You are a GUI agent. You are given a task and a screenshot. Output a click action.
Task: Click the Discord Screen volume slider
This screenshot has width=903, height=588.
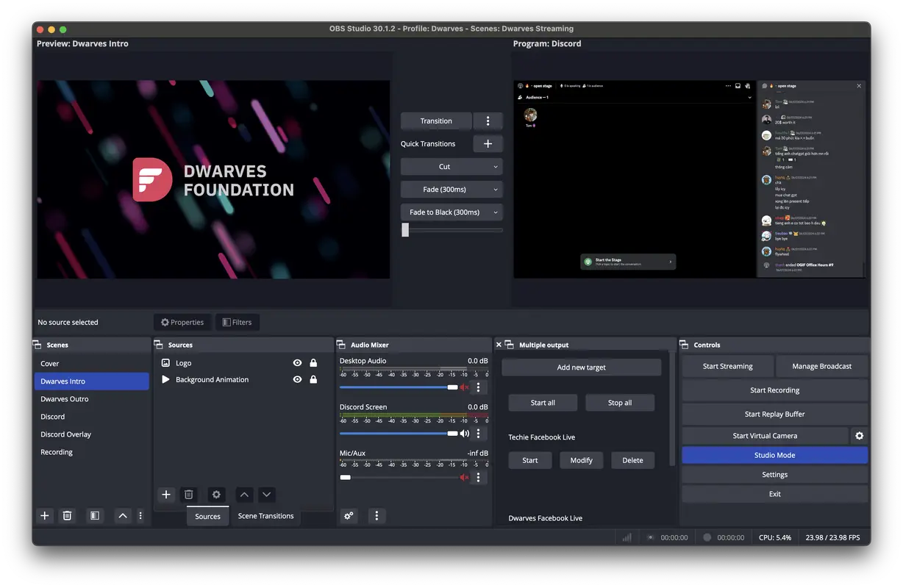click(x=399, y=434)
